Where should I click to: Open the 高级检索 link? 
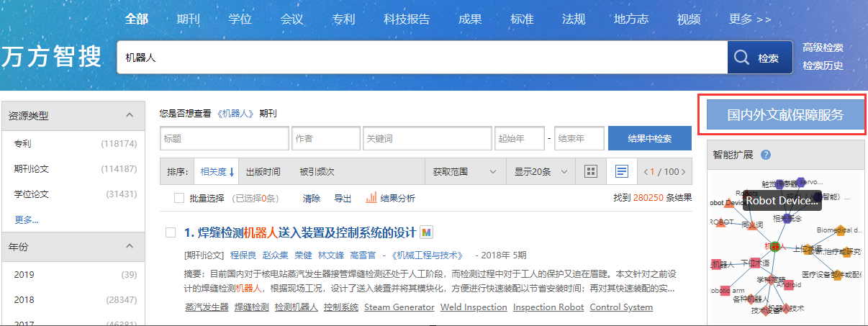(823, 47)
